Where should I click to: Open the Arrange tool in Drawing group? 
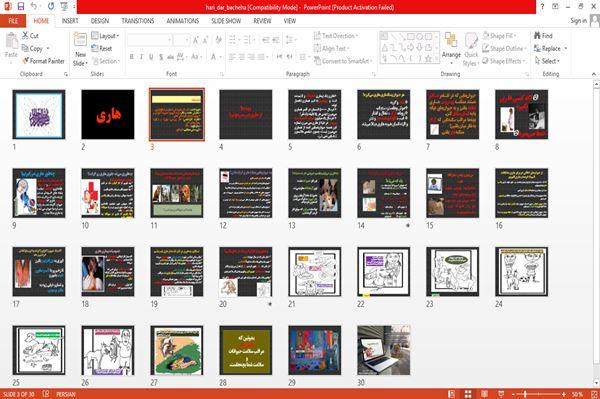click(x=451, y=48)
